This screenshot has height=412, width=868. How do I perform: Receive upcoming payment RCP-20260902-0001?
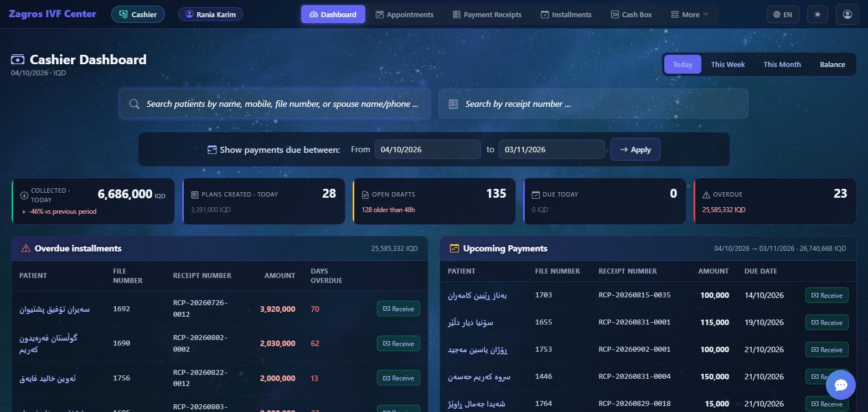click(x=827, y=349)
